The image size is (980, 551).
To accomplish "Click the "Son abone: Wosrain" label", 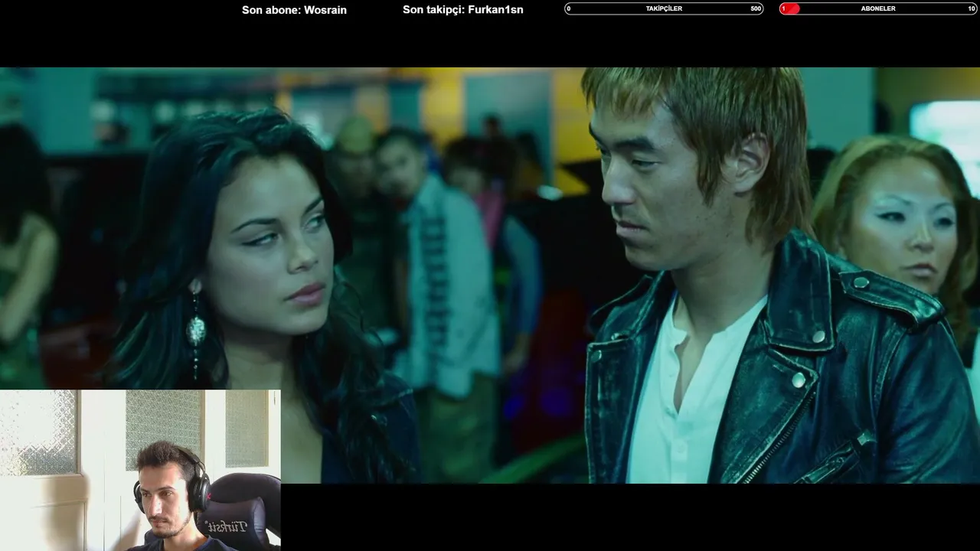I will point(294,10).
